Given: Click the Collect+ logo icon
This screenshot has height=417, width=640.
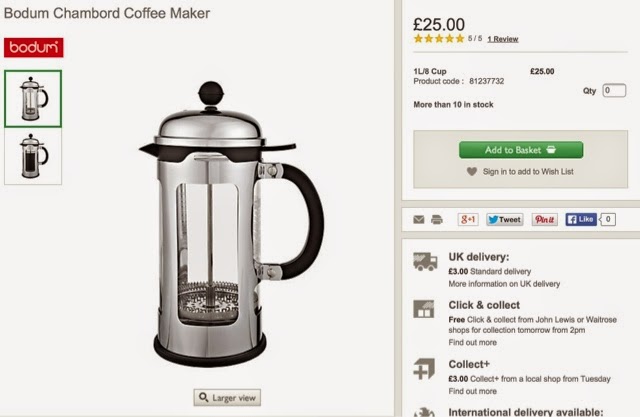Looking at the screenshot, I should pyautogui.click(x=424, y=369).
